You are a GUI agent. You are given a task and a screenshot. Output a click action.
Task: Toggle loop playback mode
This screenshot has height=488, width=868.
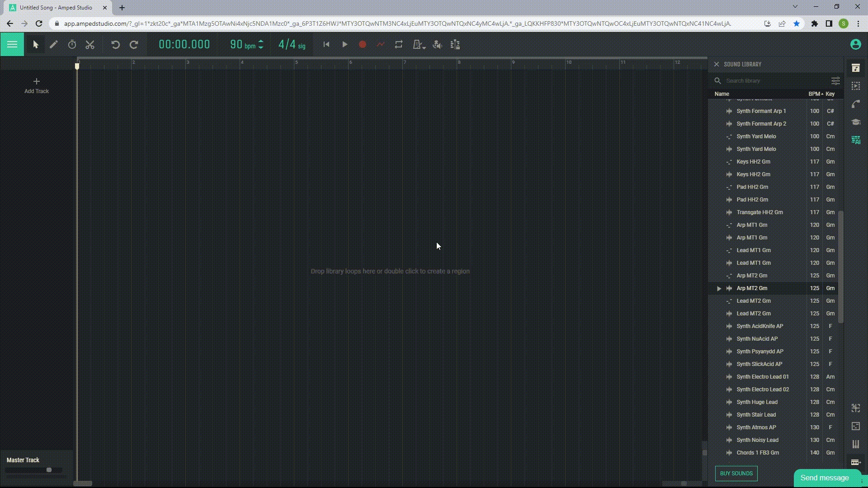398,45
